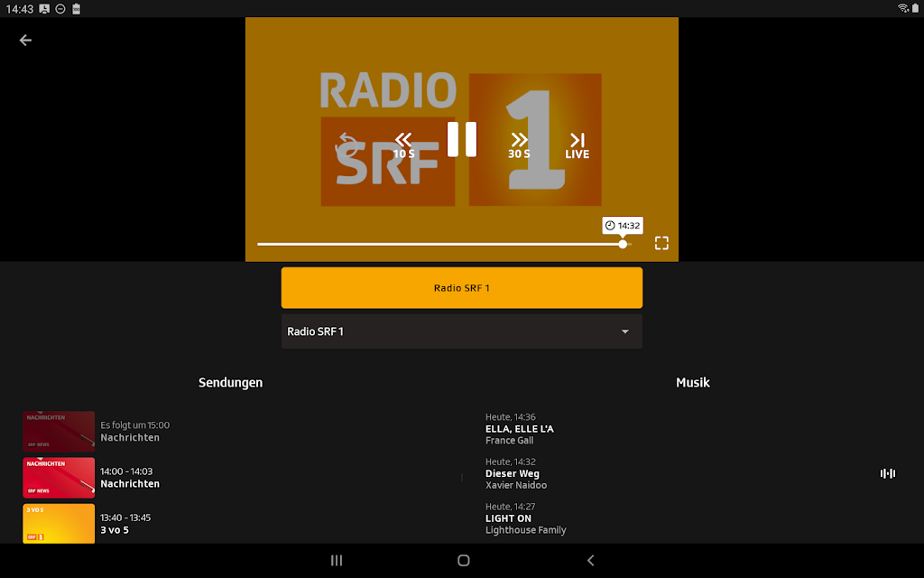Open the upcoming 15:00 Nachrichten thumbnail
Image resolution: width=924 pixels, height=578 pixels.
59,431
